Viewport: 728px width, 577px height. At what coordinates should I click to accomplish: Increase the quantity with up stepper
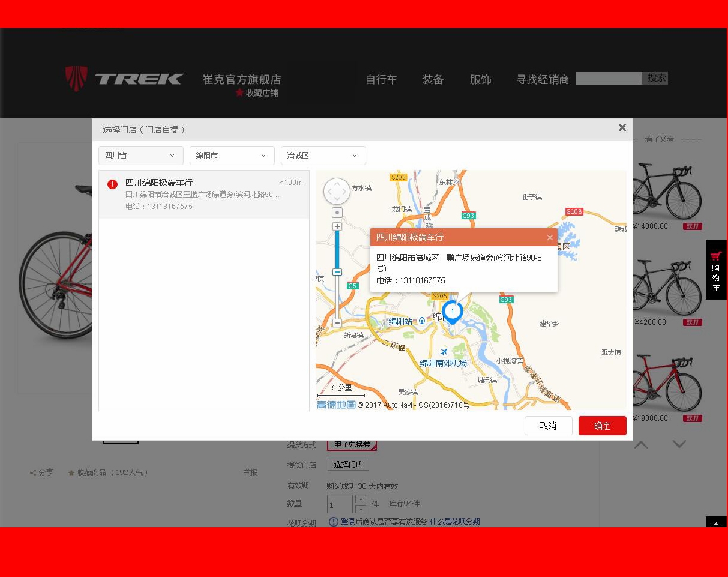[x=361, y=499]
